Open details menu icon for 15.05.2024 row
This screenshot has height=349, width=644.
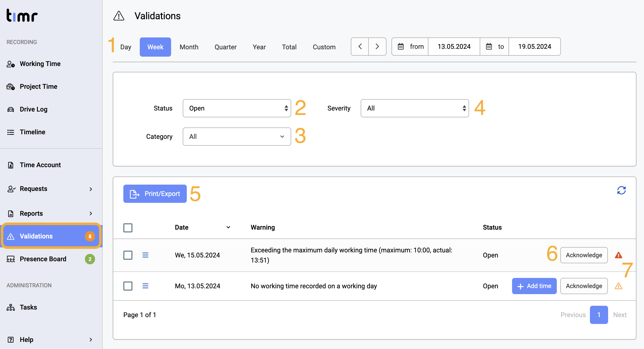click(x=145, y=255)
